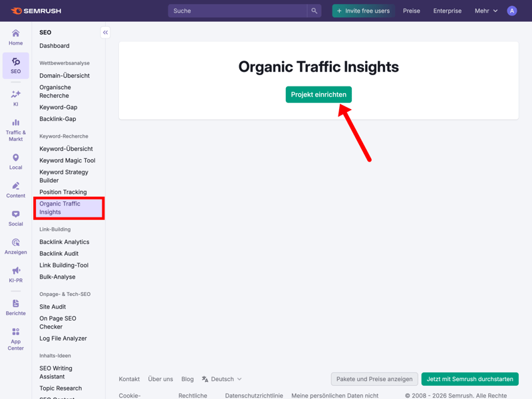Screen dimensions: 532x399
Task: Open Preise in top navigation
Action: point(411,11)
